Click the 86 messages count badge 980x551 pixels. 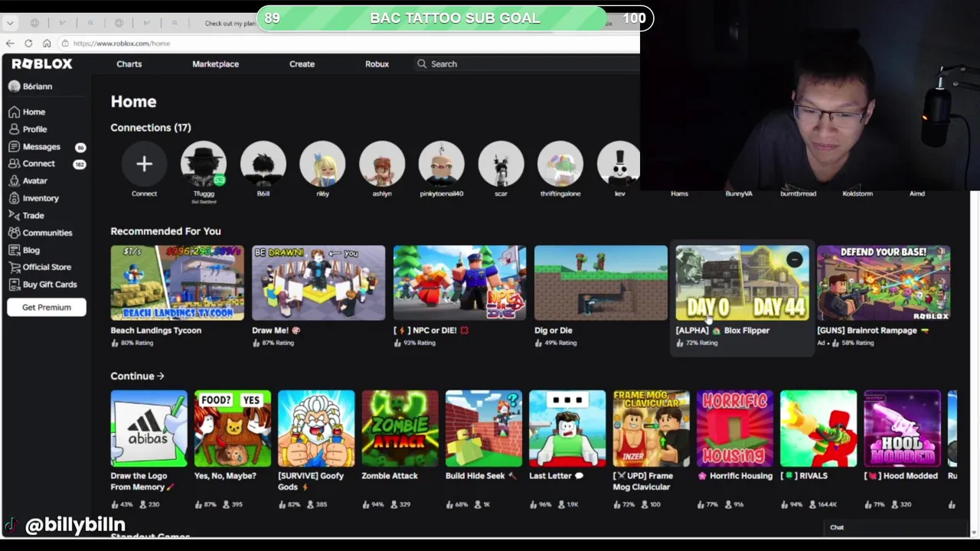(x=80, y=147)
